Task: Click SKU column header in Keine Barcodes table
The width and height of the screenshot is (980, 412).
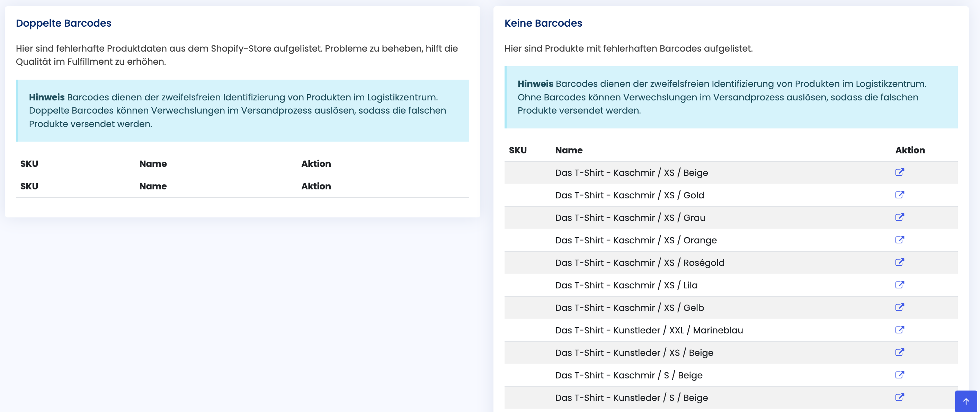Action: [517, 150]
